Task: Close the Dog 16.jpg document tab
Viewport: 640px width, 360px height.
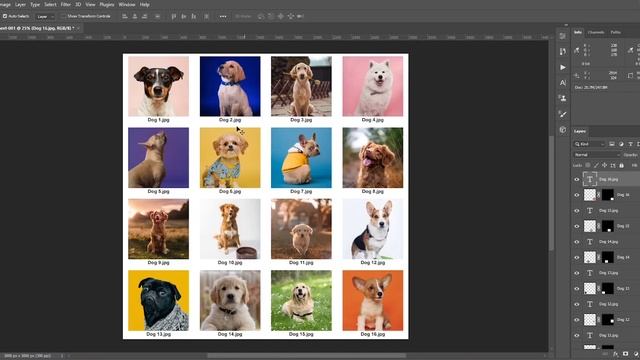Action: point(78,28)
